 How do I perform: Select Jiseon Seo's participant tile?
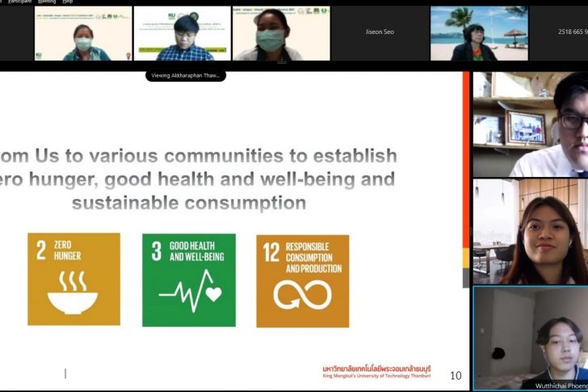pyautogui.click(x=380, y=33)
